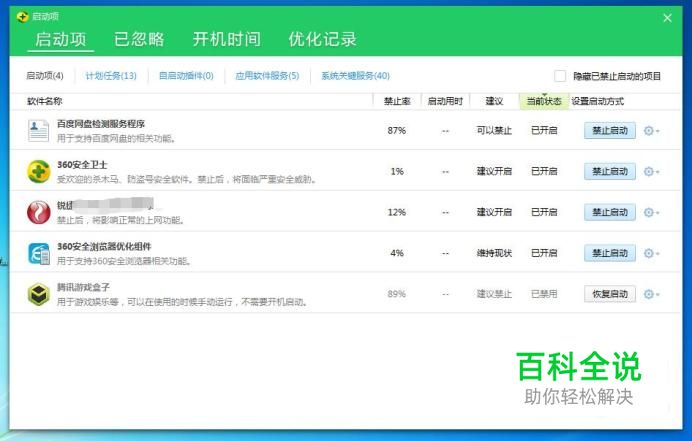Select the 自启动插件(0) sub-tab
Screen dimensions: 692x441
(186, 76)
